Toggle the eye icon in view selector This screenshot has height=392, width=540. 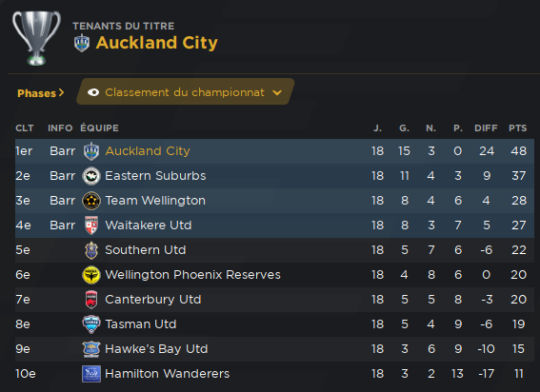93,92
